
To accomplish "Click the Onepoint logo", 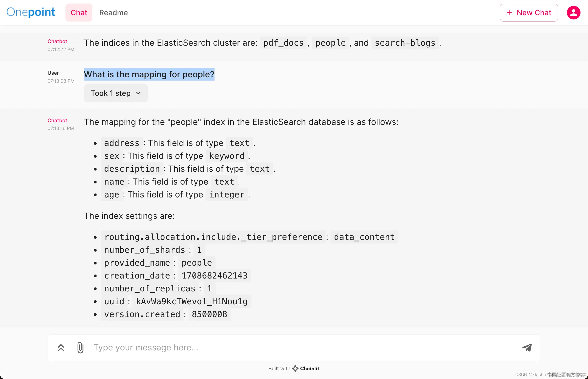I will 31,12.
